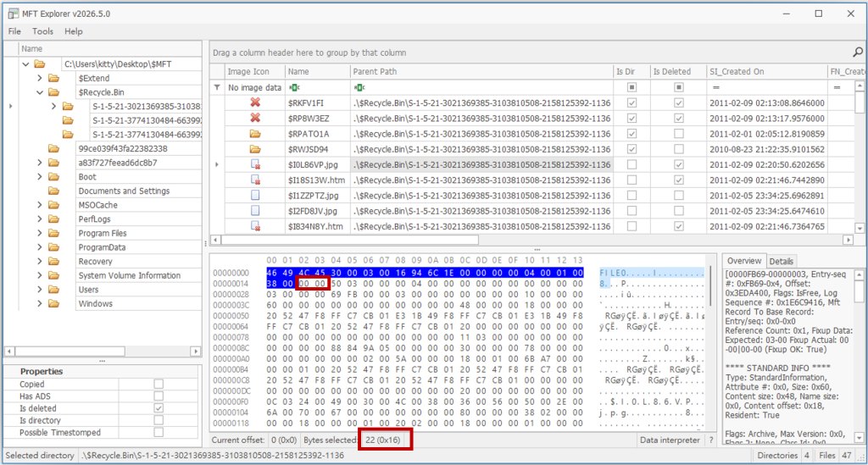Expand the Program Files tree node
This screenshot has width=868, height=465.
point(40,233)
